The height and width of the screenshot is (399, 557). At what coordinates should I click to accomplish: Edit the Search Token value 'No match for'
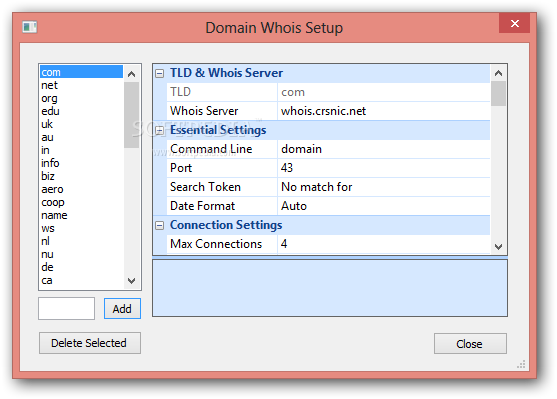384,187
